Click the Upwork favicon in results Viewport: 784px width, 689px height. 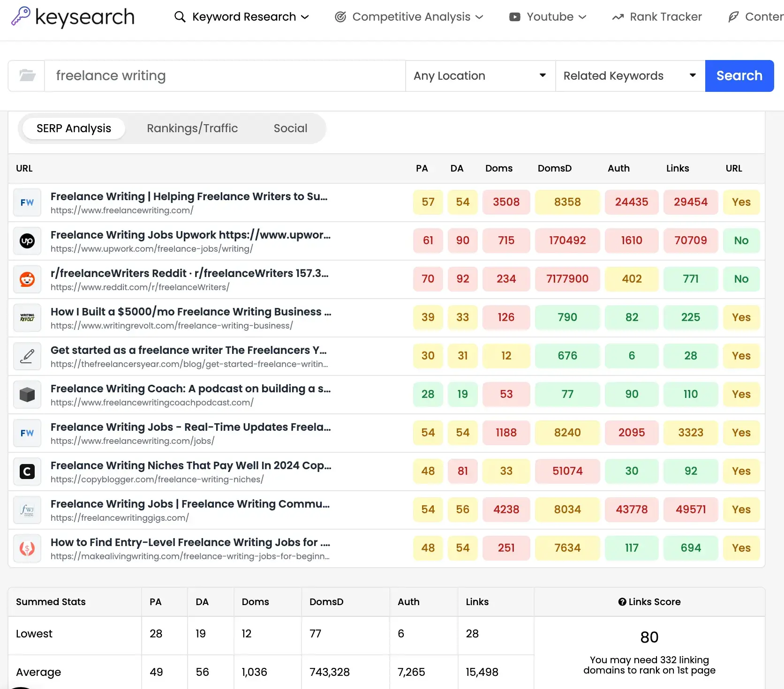click(27, 241)
